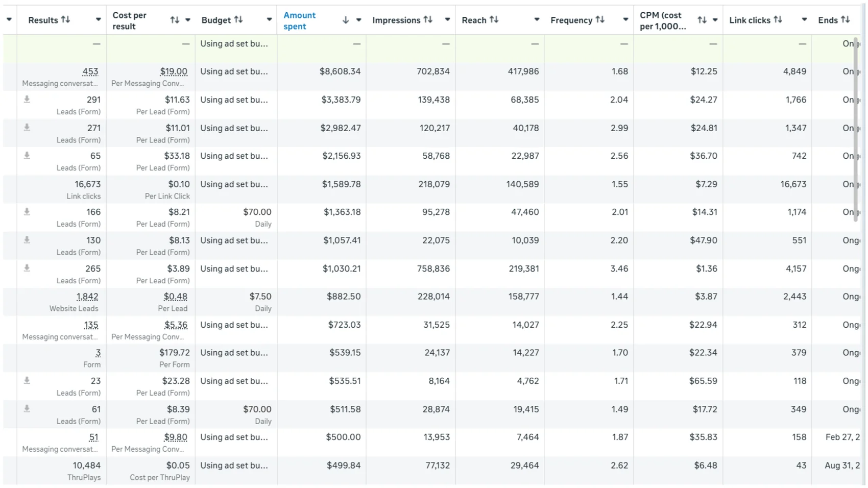Image resolution: width=868 pixels, height=488 pixels.
Task: Sort by Results column sort icon
Action: (65, 20)
